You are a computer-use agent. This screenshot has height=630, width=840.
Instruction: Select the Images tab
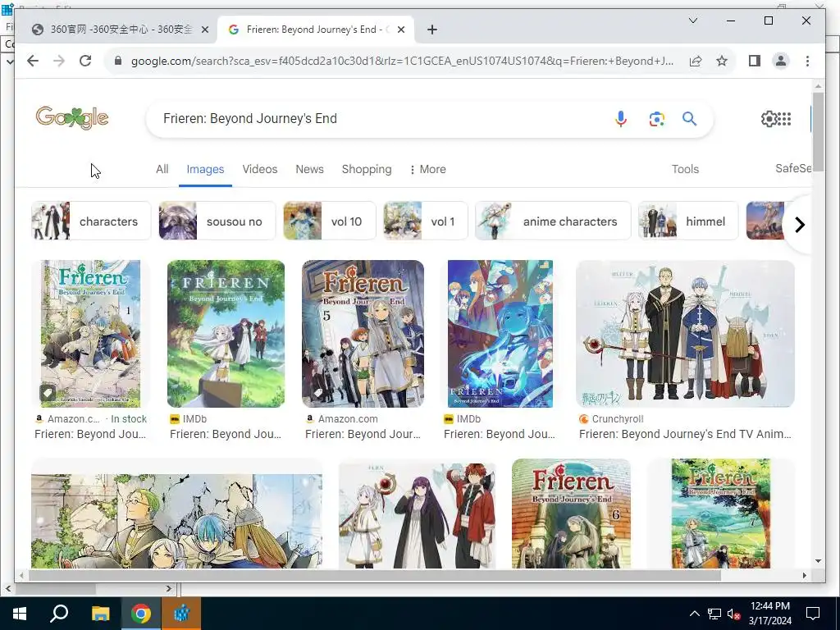pos(205,169)
